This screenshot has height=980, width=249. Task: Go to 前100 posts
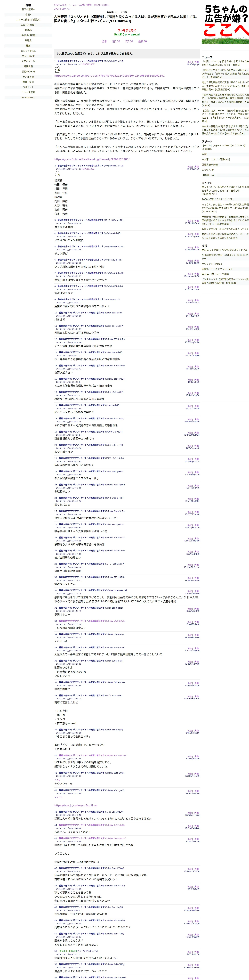[116, 41]
